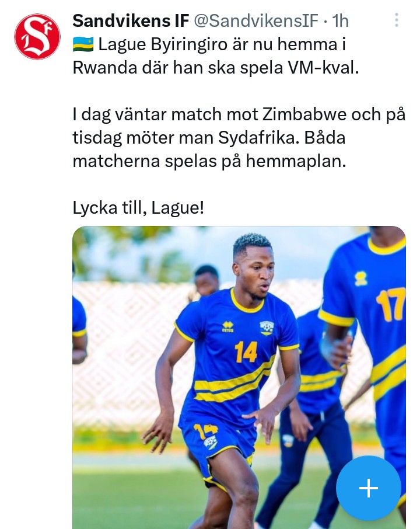This screenshot has height=529, width=420.
Task: Tap the yellow crest on player 14's shirt
Action: pos(267,329)
